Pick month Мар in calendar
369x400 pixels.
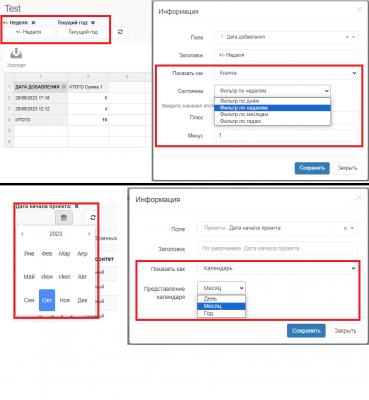click(64, 254)
